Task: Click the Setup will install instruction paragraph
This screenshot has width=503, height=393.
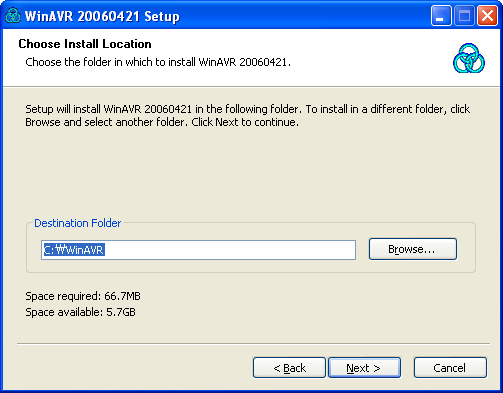Action: [x=248, y=116]
